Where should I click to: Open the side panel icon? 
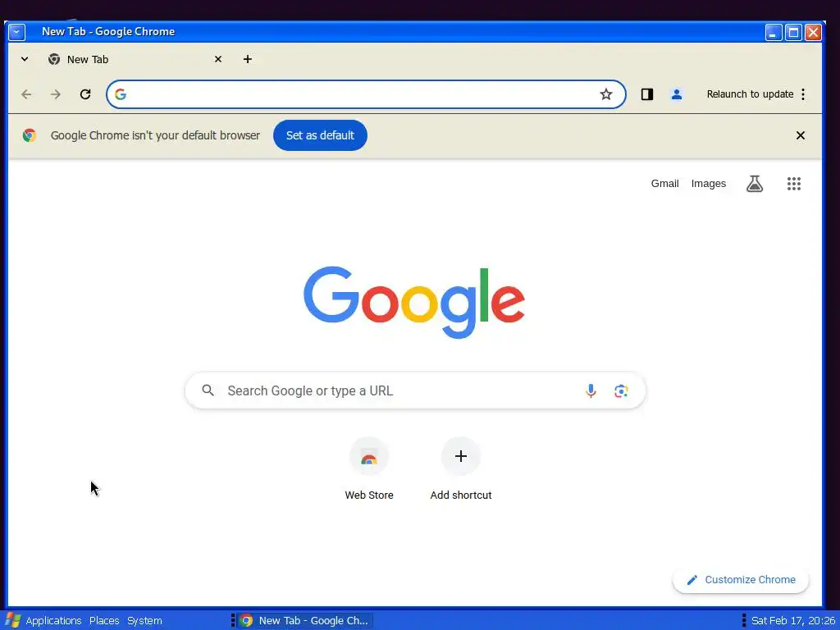[x=647, y=94]
